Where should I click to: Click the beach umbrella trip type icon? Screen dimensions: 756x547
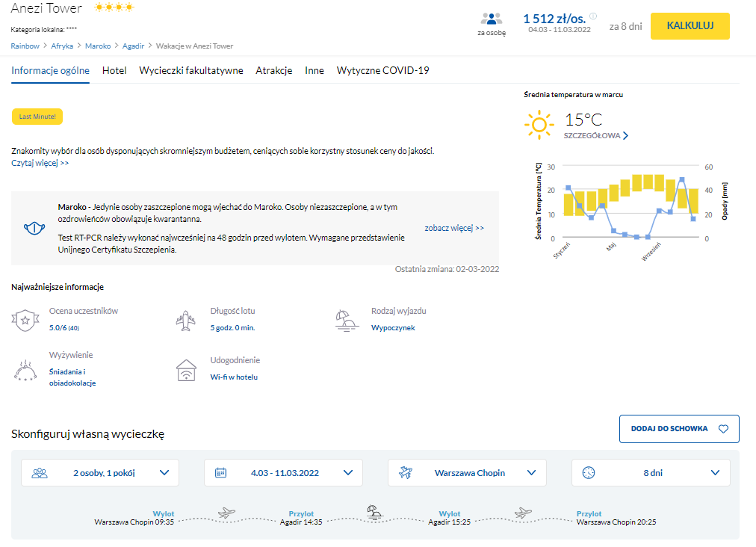point(347,320)
